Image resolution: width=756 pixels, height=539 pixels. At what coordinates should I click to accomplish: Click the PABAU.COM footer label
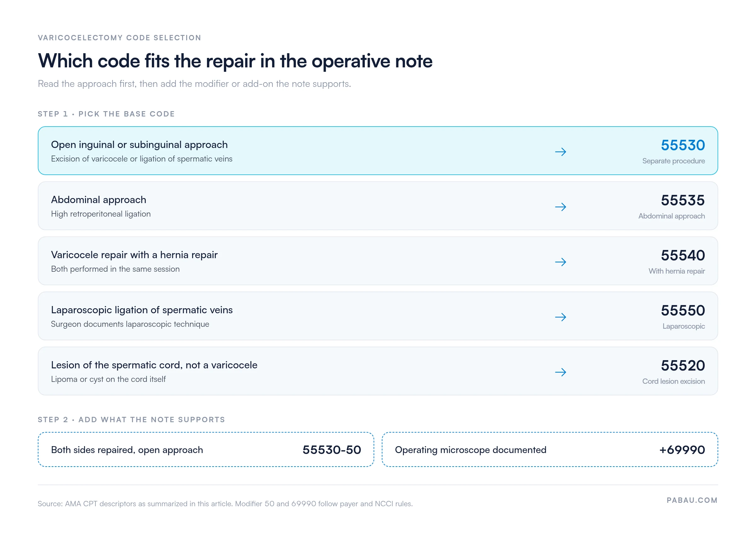pyautogui.click(x=692, y=500)
